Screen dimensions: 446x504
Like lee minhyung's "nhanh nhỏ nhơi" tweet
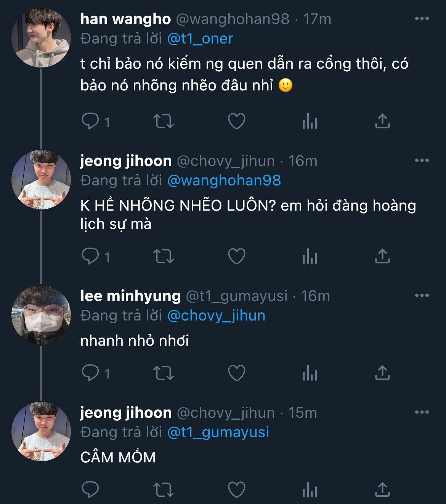point(236,373)
